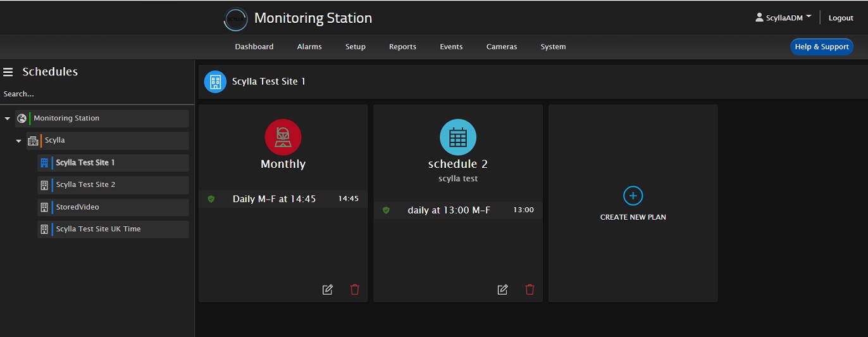Open the Alarms menu
Screen dimensions: 868x337
pos(309,47)
